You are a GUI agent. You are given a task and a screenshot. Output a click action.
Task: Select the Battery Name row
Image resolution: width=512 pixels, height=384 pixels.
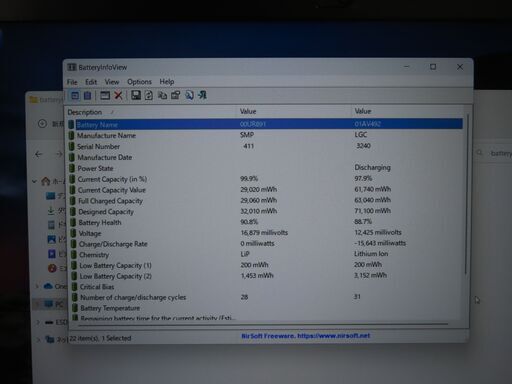click(x=265, y=124)
